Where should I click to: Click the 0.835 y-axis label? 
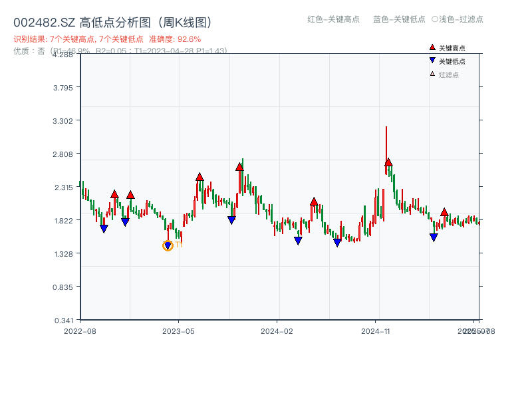tap(63, 287)
